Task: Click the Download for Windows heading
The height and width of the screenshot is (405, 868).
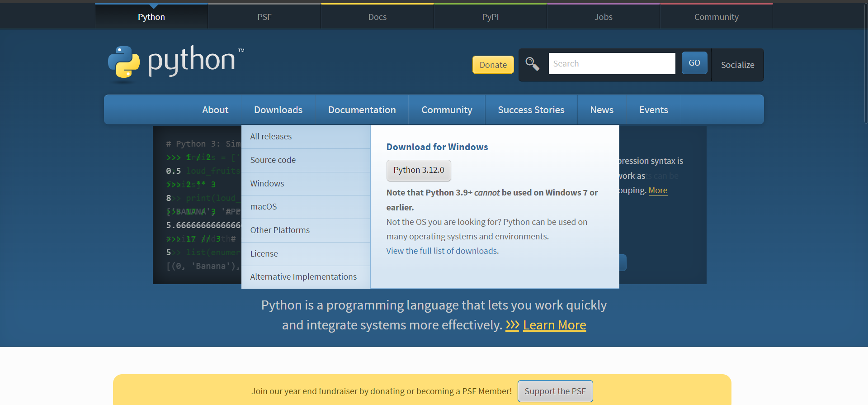Action: (437, 147)
